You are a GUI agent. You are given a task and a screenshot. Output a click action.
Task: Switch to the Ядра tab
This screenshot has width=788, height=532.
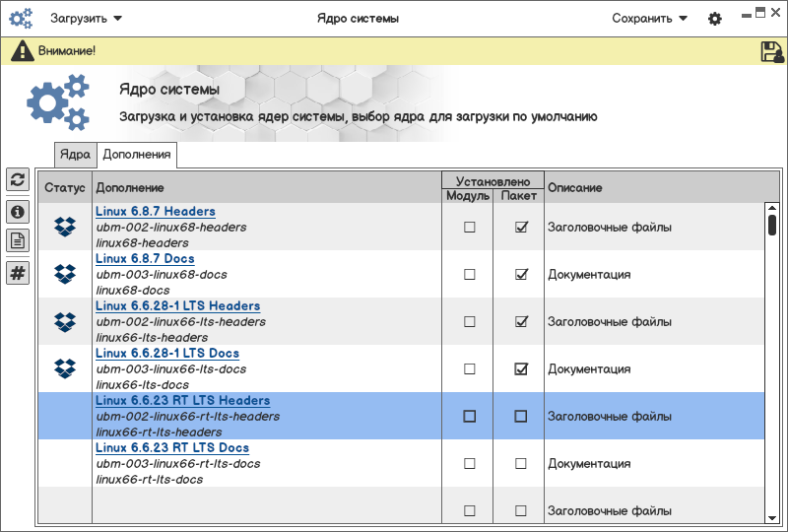tap(75, 155)
